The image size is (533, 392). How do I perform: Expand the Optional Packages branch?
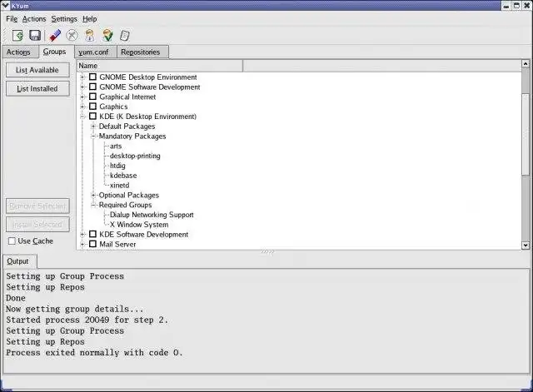coord(93,196)
